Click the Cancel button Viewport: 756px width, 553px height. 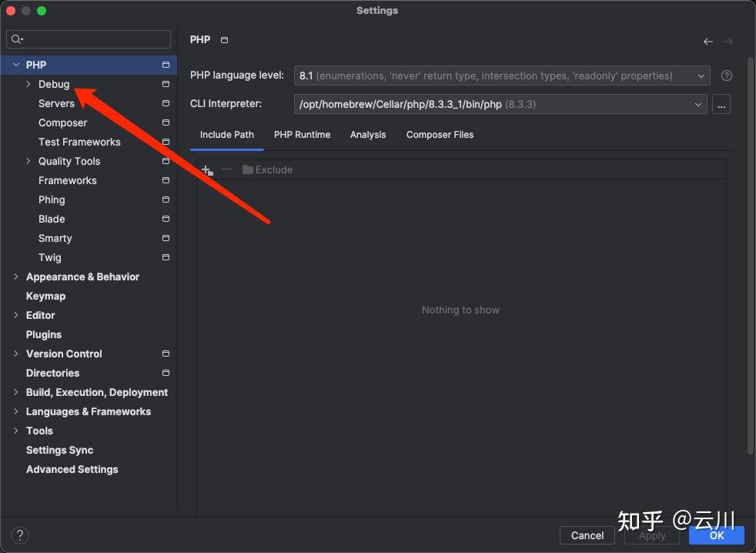[x=587, y=535]
